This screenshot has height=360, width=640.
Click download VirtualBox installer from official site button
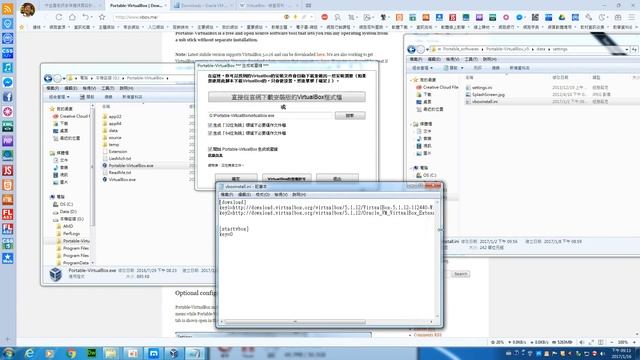tap(287, 97)
